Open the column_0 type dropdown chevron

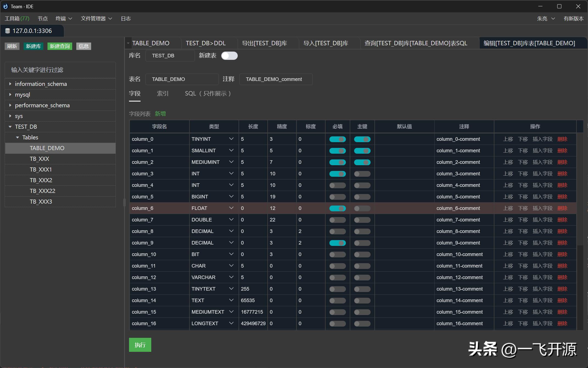pos(231,139)
